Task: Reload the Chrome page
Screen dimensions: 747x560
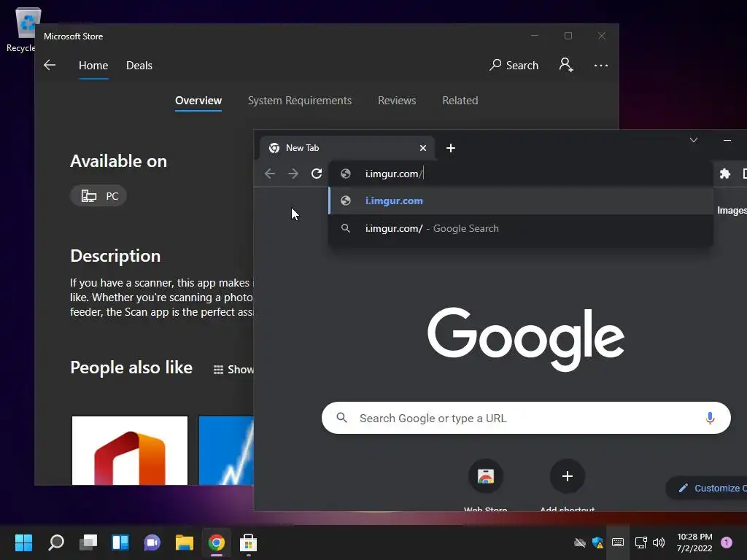Action: (x=317, y=174)
